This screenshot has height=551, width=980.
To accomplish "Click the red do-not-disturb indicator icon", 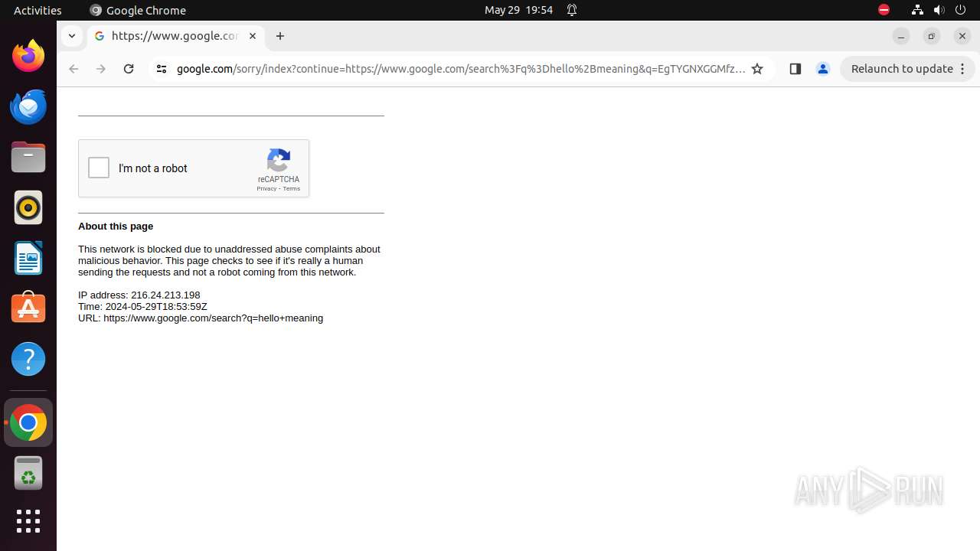I will point(884,10).
